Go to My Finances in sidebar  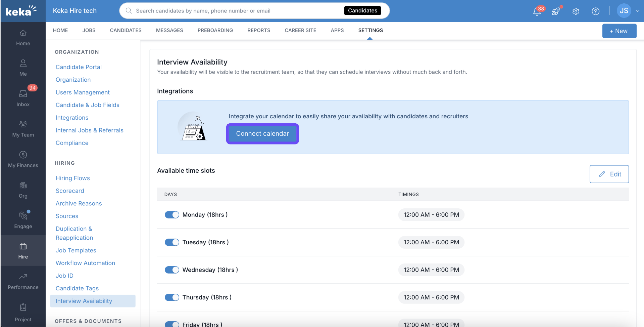tap(23, 159)
